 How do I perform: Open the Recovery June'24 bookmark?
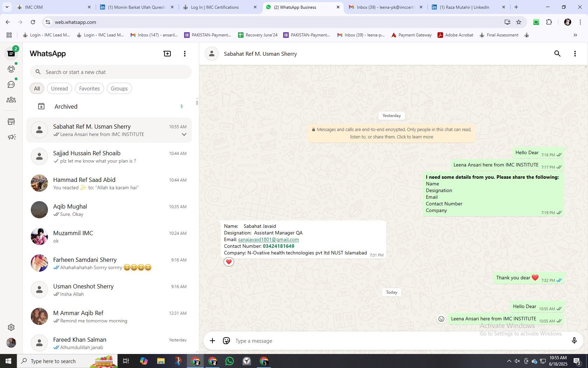[258, 35]
